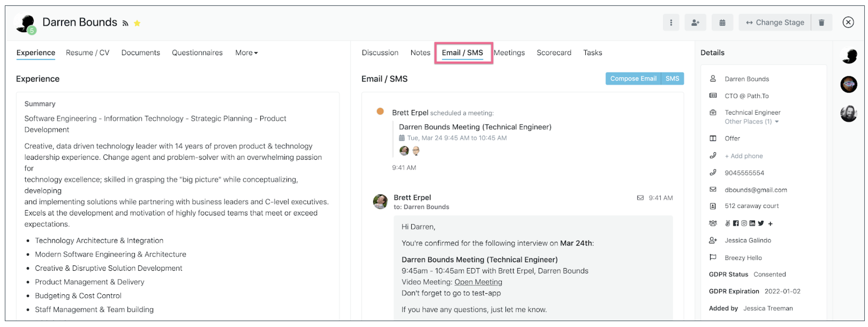Click the add team member icon

695,22
